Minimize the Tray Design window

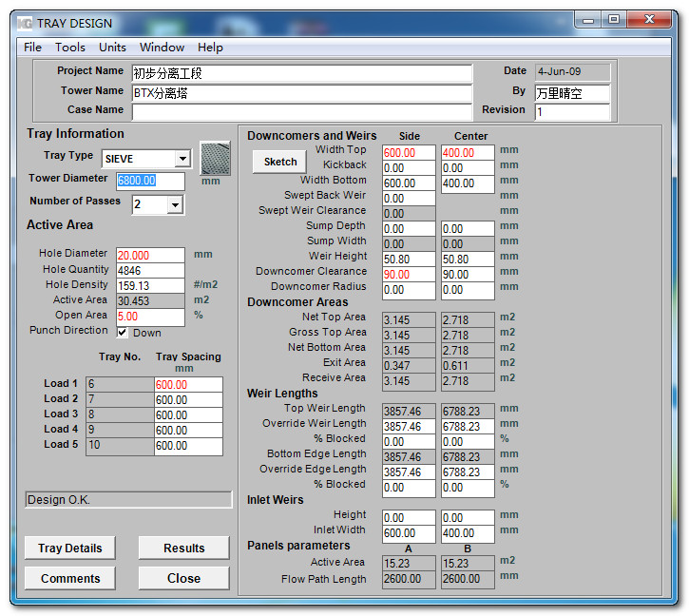tap(588, 20)
